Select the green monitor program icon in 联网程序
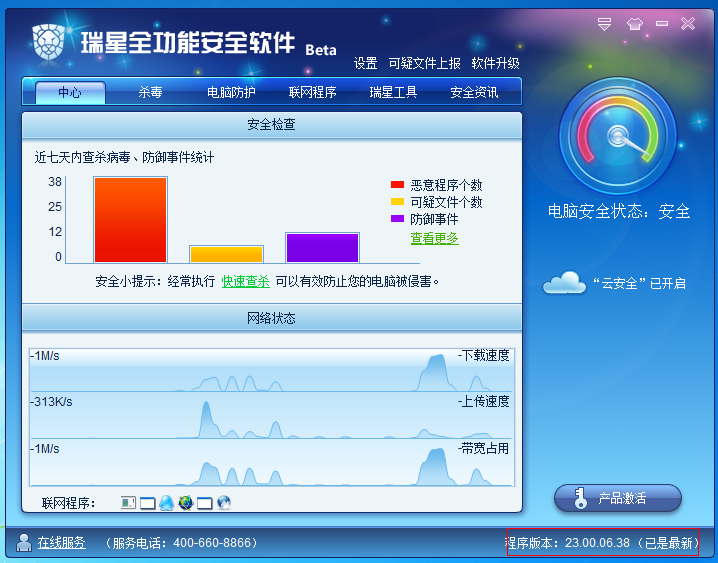 pos(128,503)
